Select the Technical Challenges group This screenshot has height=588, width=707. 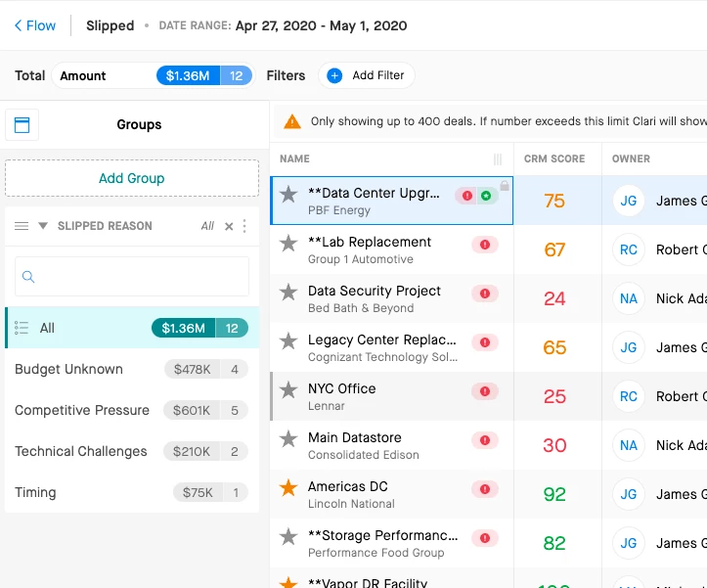(132, 451)
